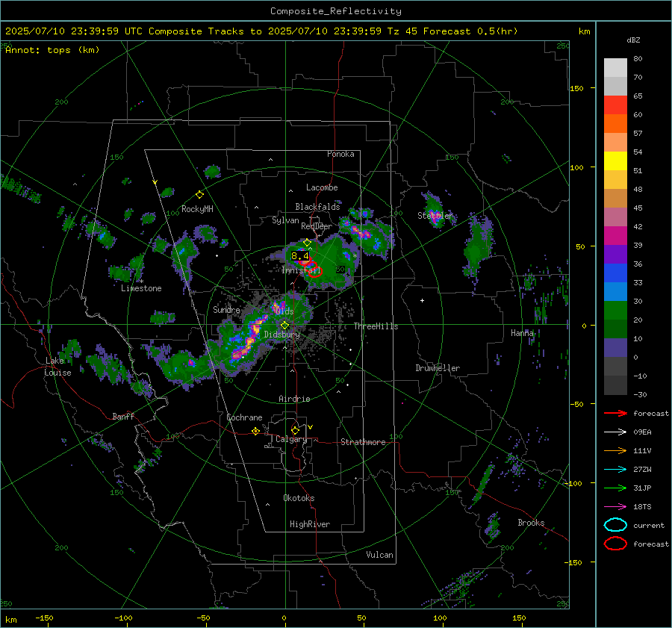The image size is (672, 628).
Task: Click the Composite_Reflectivity title
Action: pos(336,11)
